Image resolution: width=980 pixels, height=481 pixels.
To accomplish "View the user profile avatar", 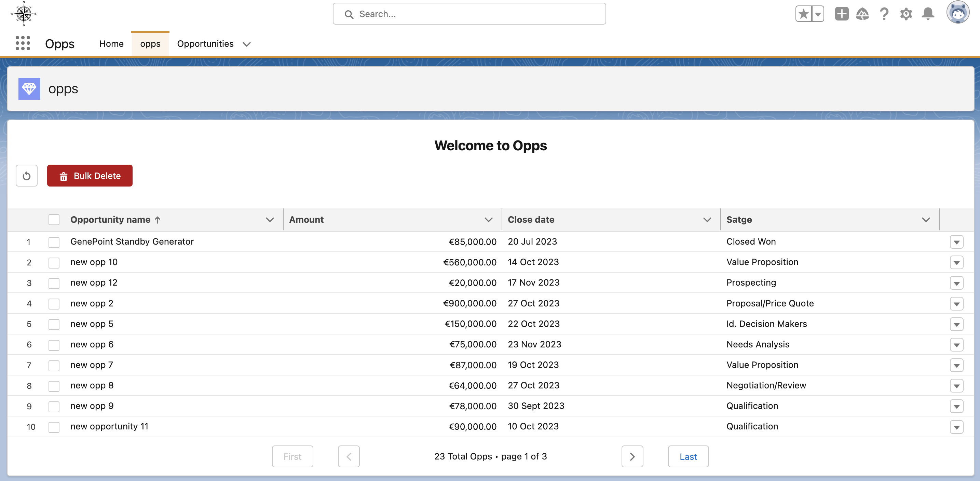I will (x=957, y=13).
